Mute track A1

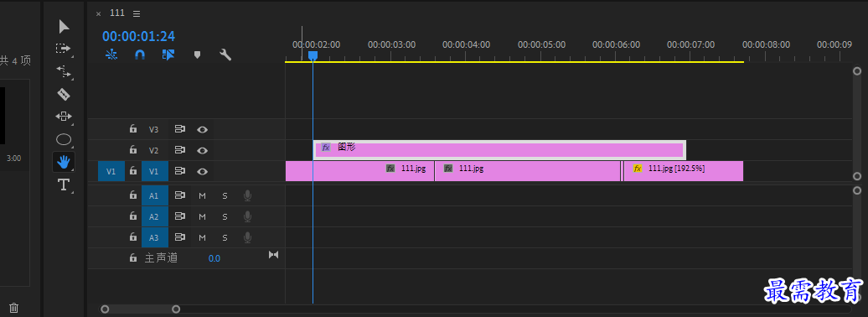pyautogui.click(x=202, y=195)
